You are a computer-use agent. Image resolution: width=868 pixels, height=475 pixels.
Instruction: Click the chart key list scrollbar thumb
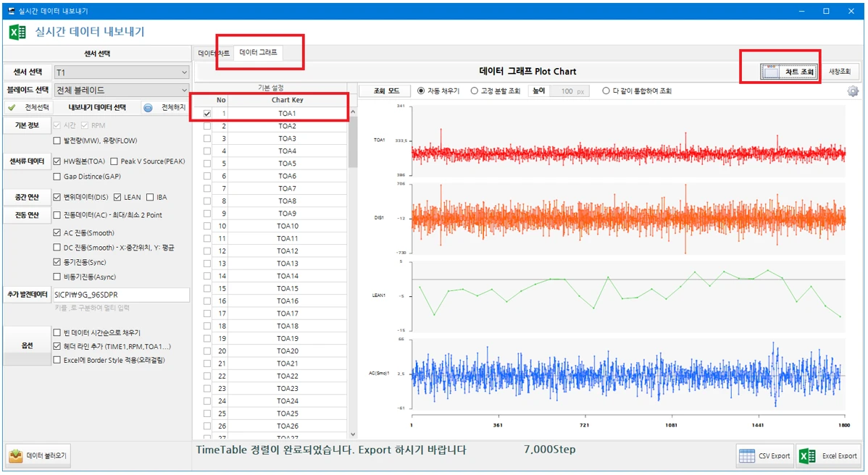(353, 142)
